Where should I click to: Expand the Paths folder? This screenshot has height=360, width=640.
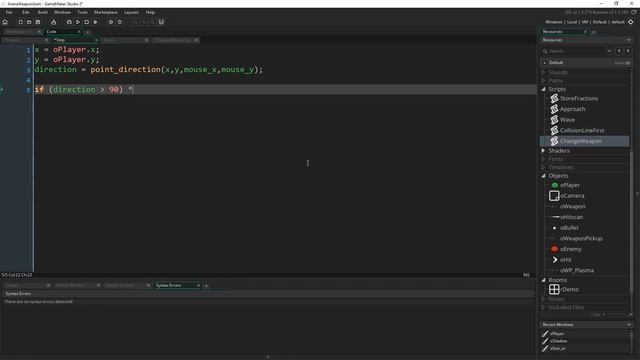click(543, 81)
